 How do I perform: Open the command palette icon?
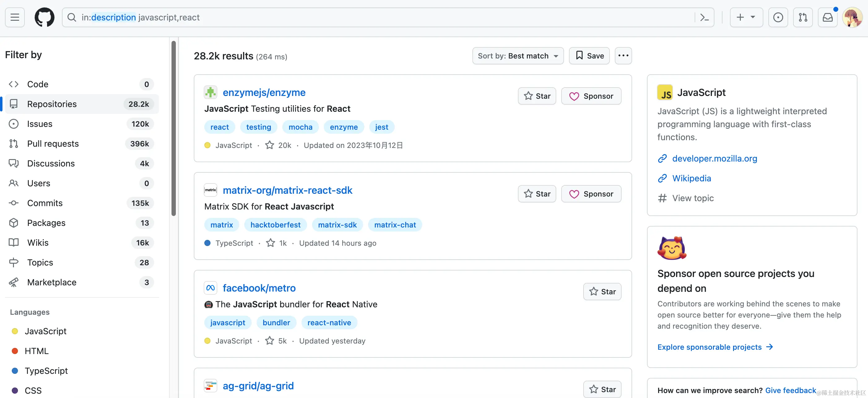(704, 17)
